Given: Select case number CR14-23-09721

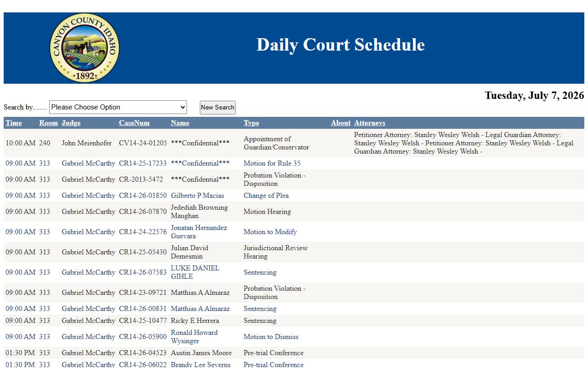Looking at the screenshot, I should [x=143, y=293].
